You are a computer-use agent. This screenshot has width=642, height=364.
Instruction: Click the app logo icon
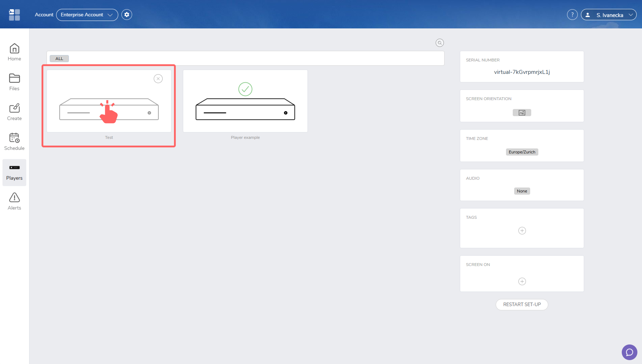pos(14,15)
